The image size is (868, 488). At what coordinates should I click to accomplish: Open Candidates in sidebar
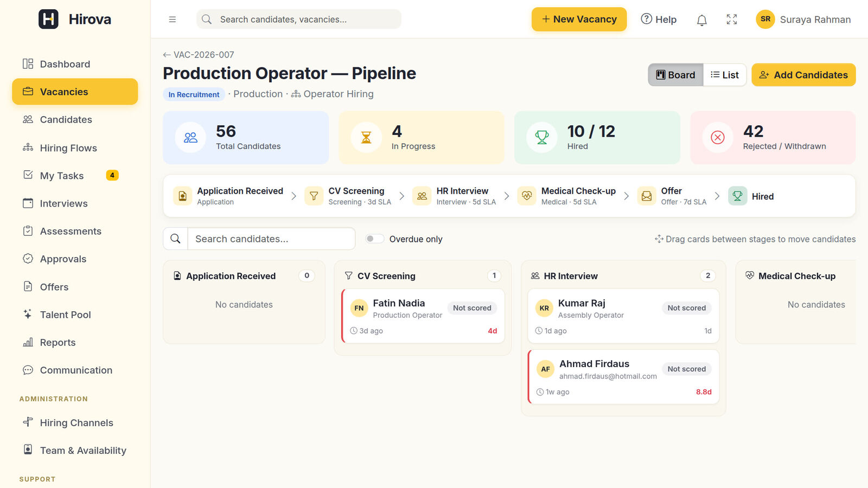(x=75, y=119)
